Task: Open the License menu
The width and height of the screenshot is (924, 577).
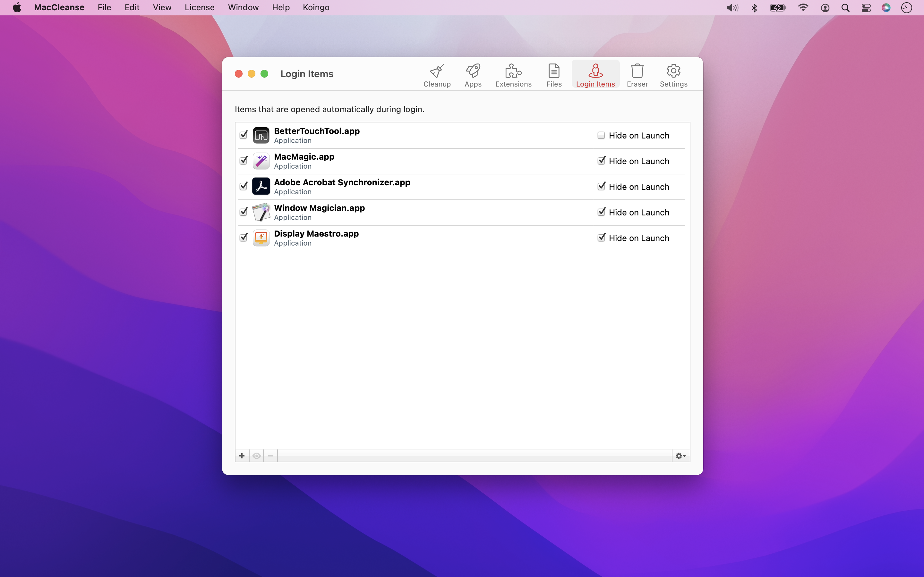Action: [x=199, y=8]
